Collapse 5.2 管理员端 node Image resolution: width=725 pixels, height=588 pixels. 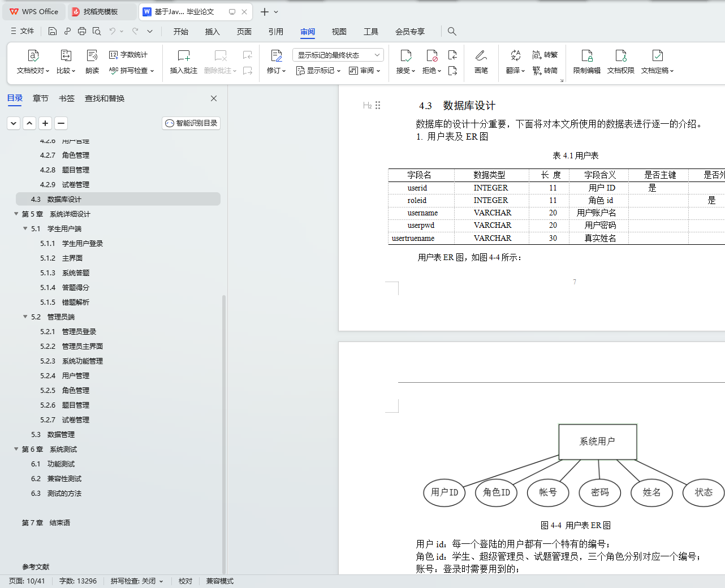[25, 317]
